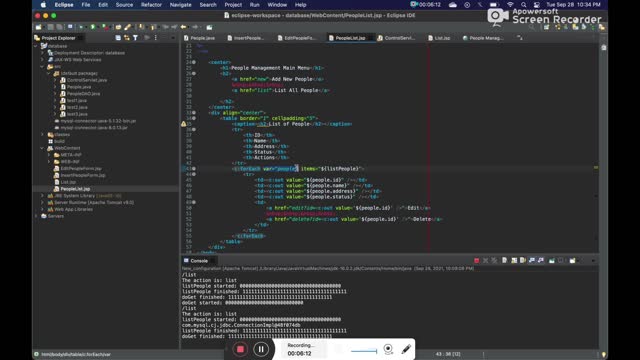
Task: Remove all terminated launches (double X icon)
Action: click(494, 260)
